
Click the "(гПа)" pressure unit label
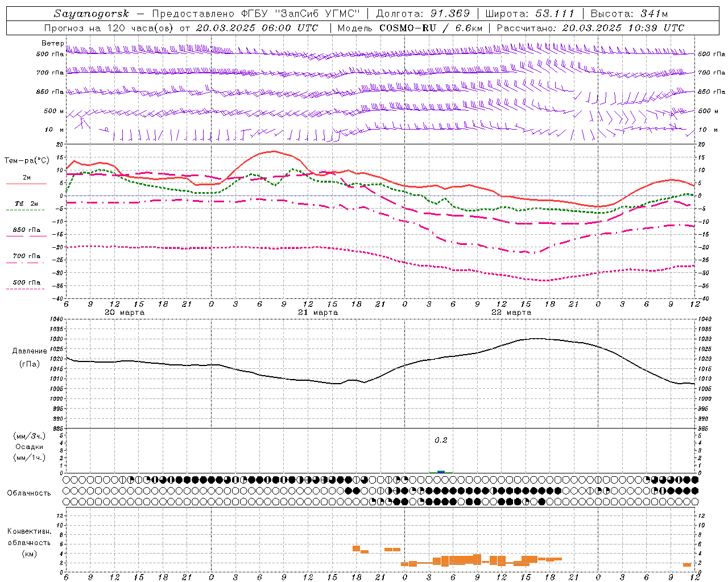[30, 364]
